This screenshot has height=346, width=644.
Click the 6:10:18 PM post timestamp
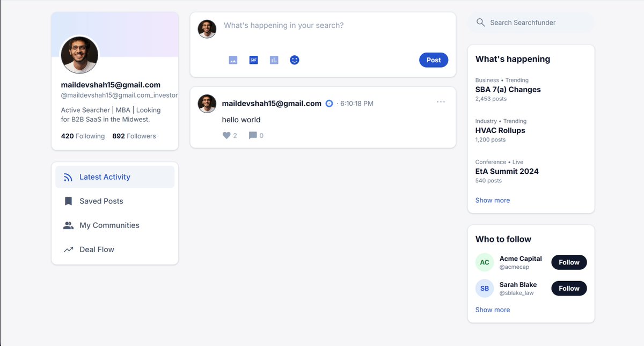[357, 104]
